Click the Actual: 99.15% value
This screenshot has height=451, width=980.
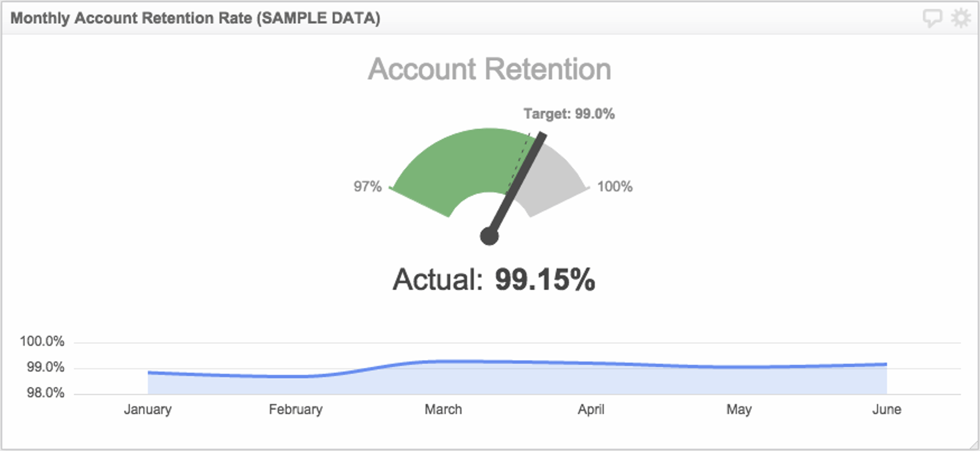coord(494,280)
